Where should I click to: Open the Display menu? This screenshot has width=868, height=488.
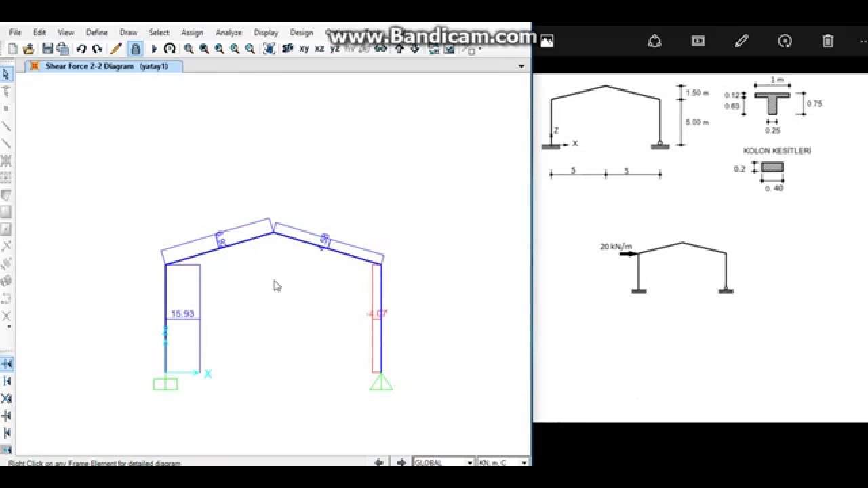tap(266, 33)
